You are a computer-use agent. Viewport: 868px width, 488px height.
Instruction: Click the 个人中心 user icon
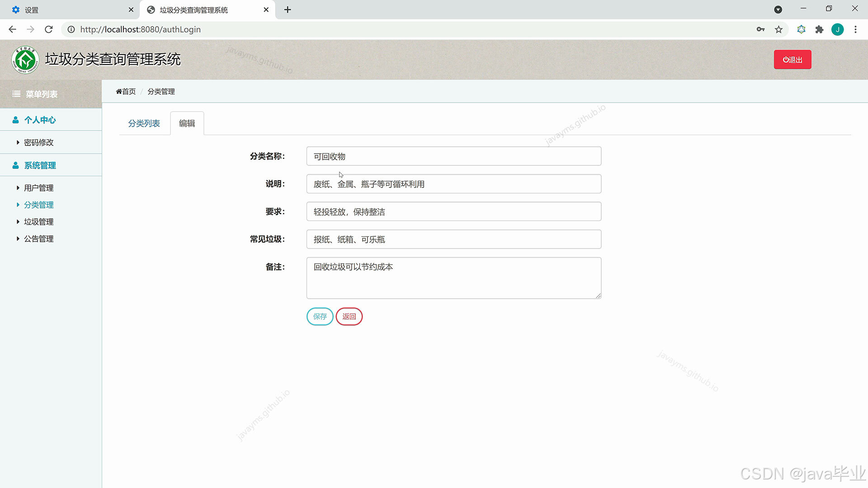pos(15,120)
